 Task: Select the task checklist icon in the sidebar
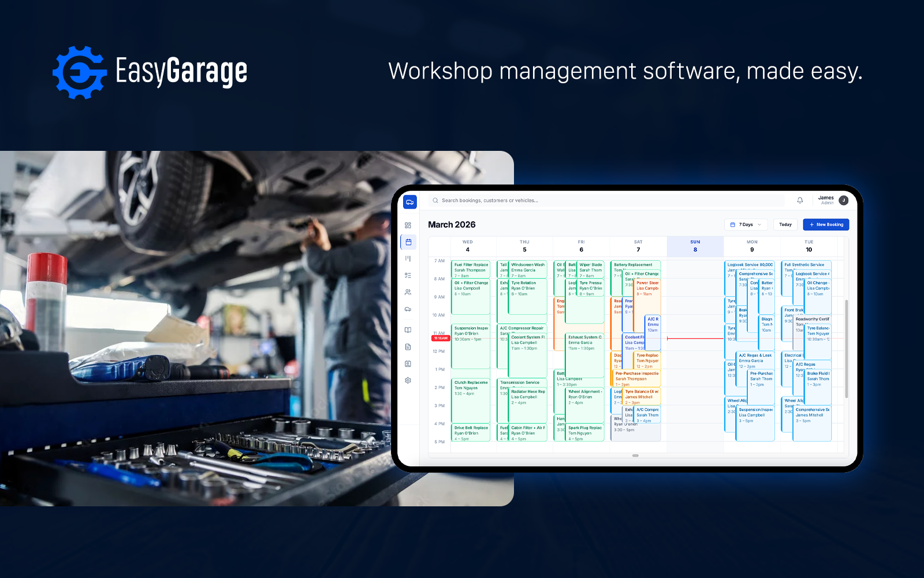click(x=408, y=275)
